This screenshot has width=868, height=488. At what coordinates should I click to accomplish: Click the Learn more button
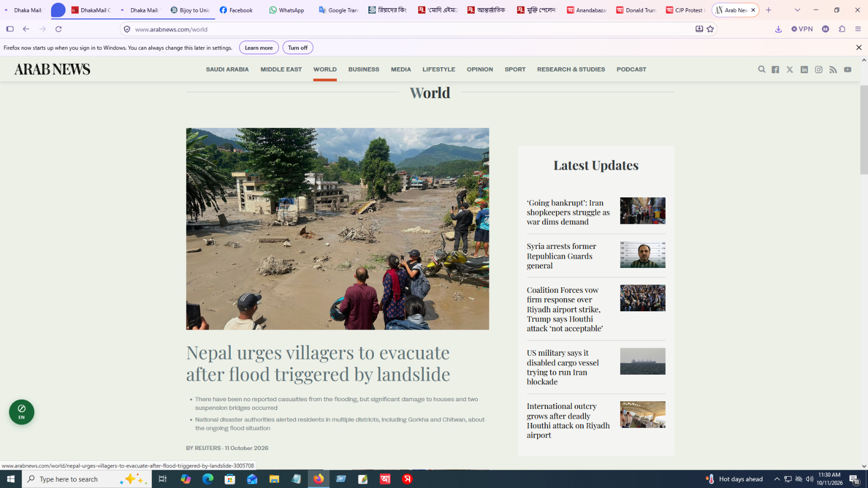coord(259,48)
